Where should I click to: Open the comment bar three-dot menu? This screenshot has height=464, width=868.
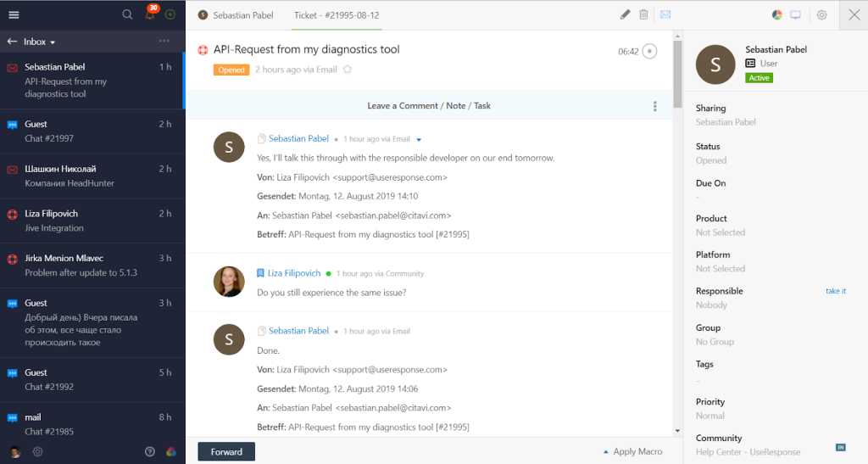click(x=654, y=106)
